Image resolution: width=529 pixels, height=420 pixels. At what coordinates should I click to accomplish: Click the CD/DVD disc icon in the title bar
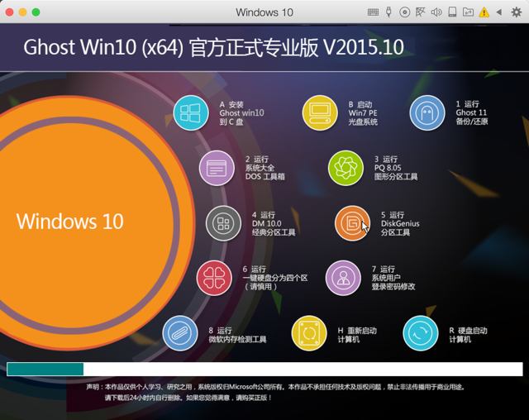(404, 12)
